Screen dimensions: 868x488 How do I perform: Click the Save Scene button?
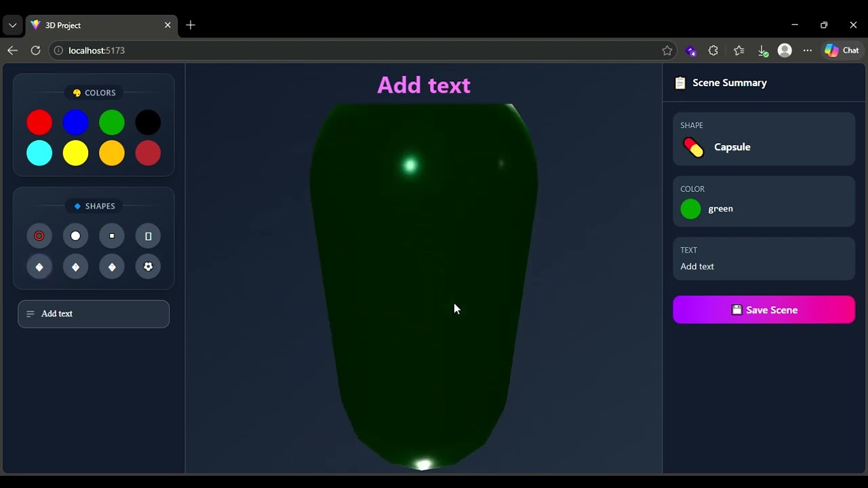(x=764, y=310)
